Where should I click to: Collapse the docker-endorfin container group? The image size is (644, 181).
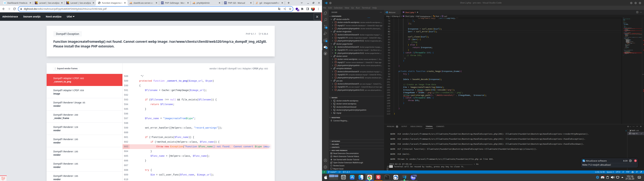click(332, 19)
